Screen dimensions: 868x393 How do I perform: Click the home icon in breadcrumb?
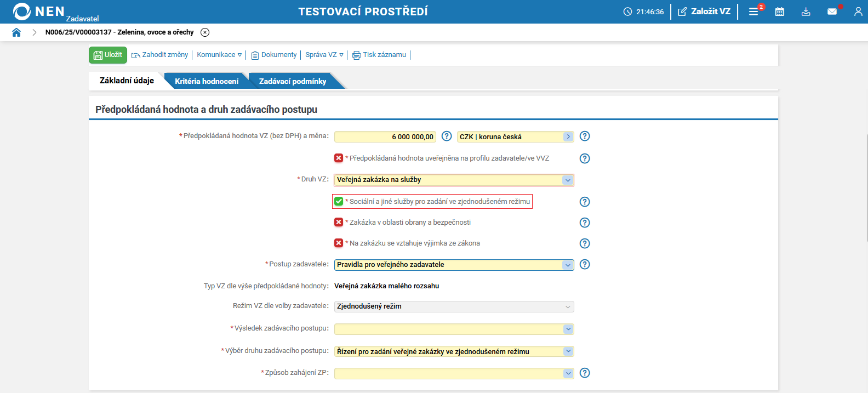click(x=16, y=32)
